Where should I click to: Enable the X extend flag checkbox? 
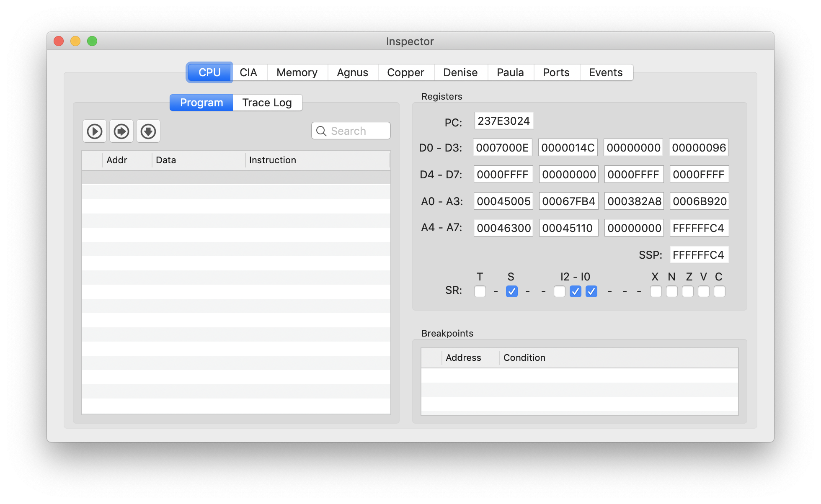pos(656,291)
